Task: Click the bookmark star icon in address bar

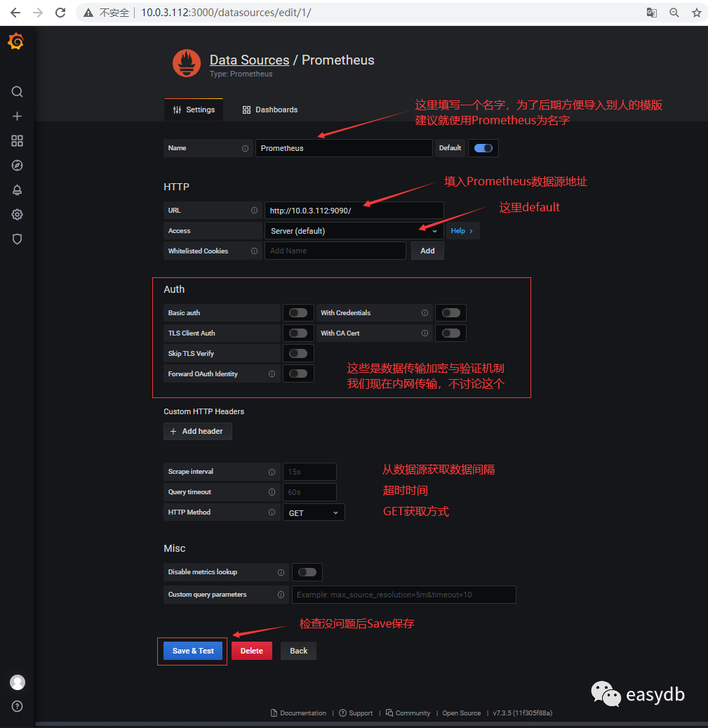Action: coord(696,13)
